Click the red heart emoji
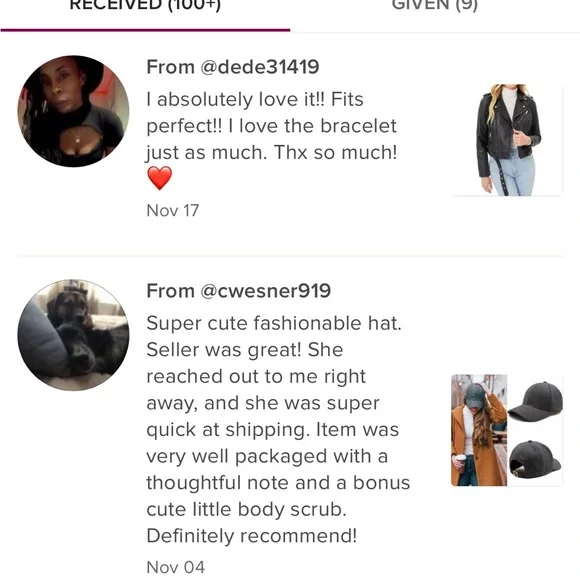Screen dimensions: 580x580 [159, 178]
